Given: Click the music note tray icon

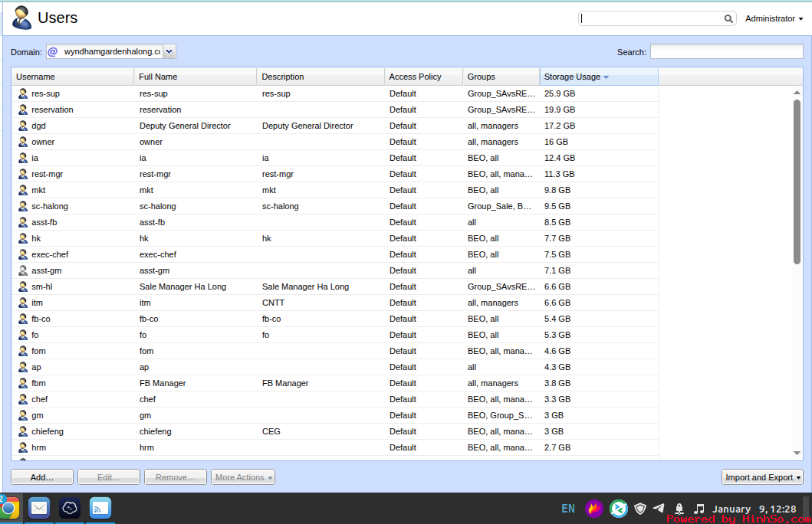Looking at the screenshot, I should pyautogui.click(x=699, y=509).
